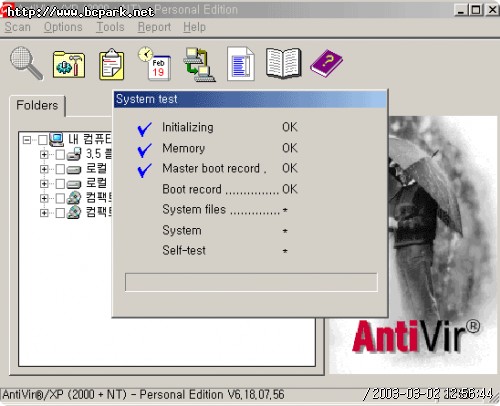Click the Master boot record label

(211, 168)
